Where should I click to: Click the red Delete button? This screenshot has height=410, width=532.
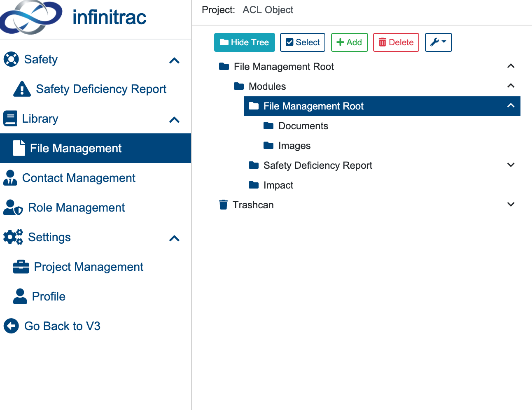coord(396,42)
